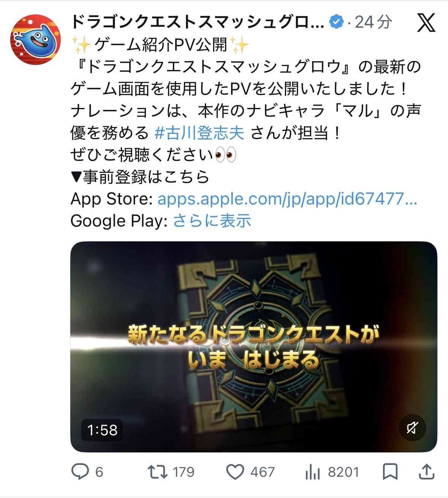This screenshot has width=448, height=498.
Task: Unmute the video with the speaker icon
Action: coord(412,428)
